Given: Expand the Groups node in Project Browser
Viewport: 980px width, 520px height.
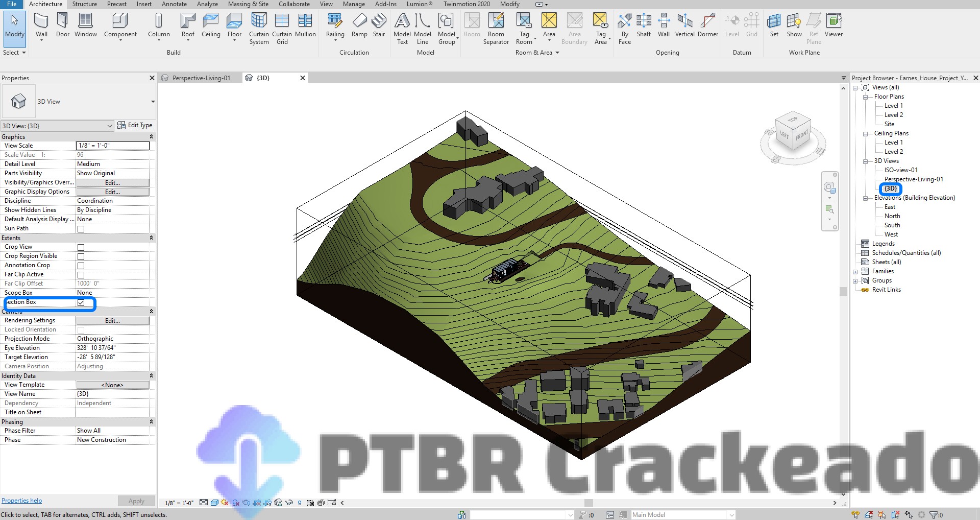Looking at the screenshot, I should 855,281.
